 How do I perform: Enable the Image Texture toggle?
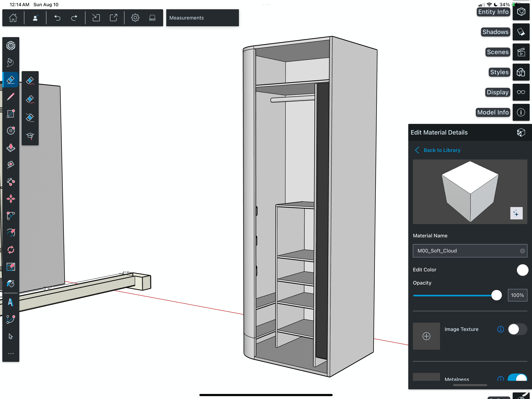(x=517, y=329)
